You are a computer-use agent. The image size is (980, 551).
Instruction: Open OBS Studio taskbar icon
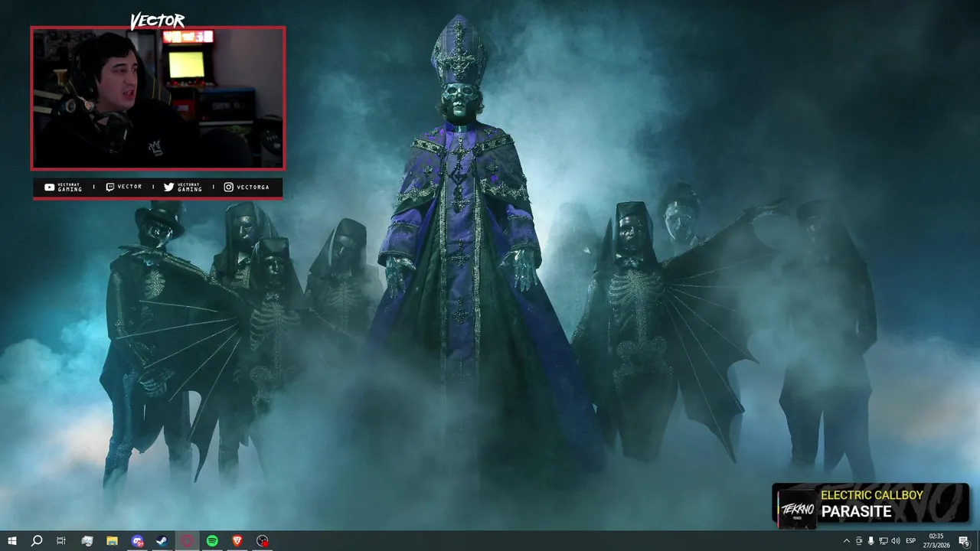coord(263,541)
